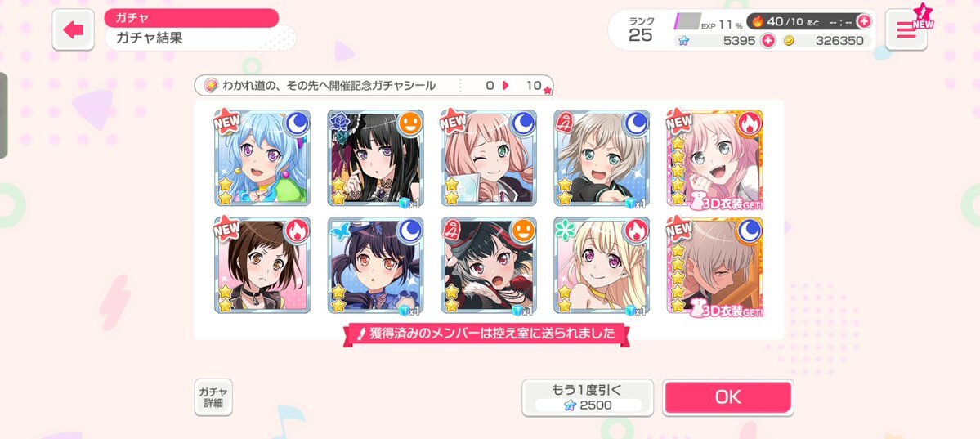Tap the pink back arrow button
Viewport: 980px width, 439px height.
coord(73,29)
